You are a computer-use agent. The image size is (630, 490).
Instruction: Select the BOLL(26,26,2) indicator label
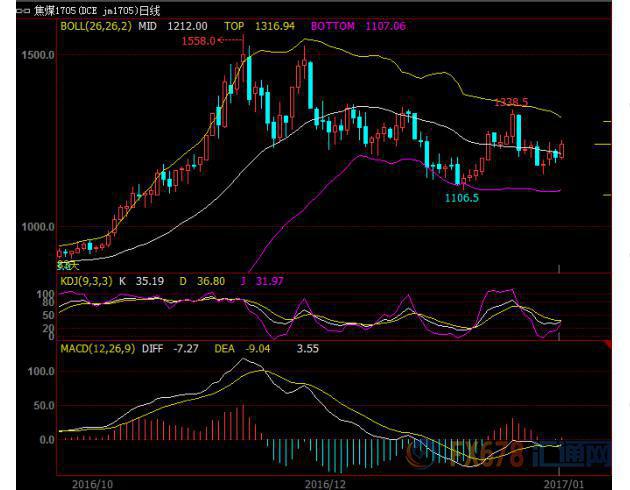tap(96, 27)
